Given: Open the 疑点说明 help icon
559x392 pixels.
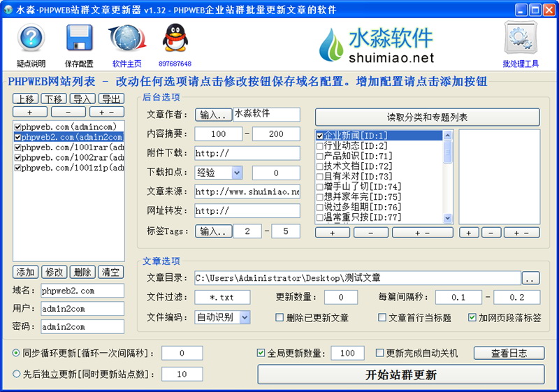Looking at the screenshot, I should 31,38.
